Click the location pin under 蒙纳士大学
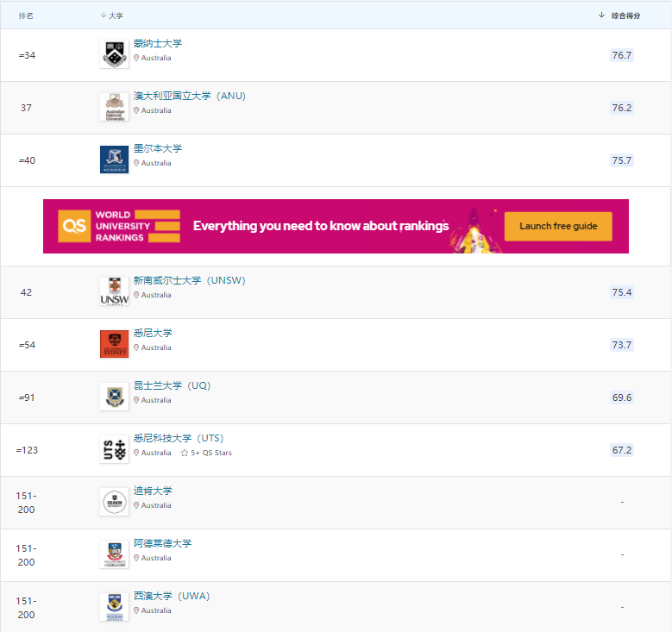Screen dimensions: 672x632 tap(136, 58)
